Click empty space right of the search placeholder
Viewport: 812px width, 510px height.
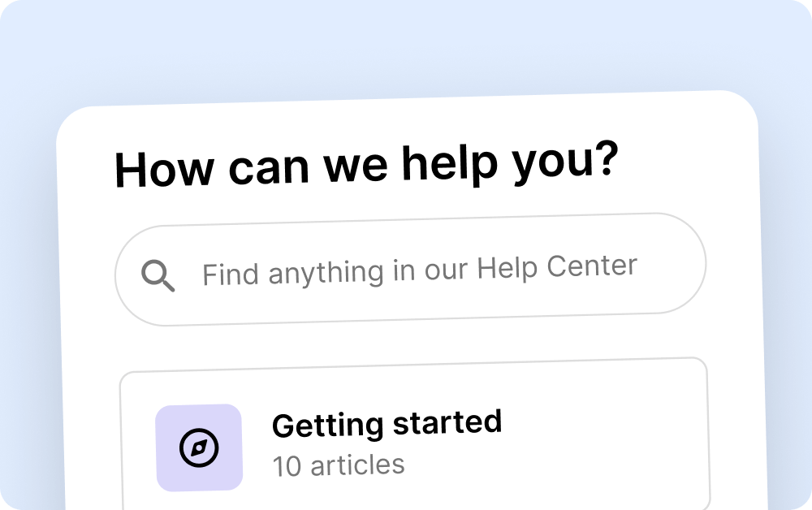point(670,264)
